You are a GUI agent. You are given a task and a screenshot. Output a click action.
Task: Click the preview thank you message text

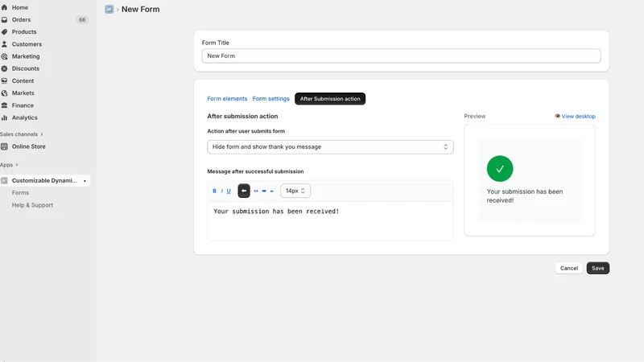525,195
